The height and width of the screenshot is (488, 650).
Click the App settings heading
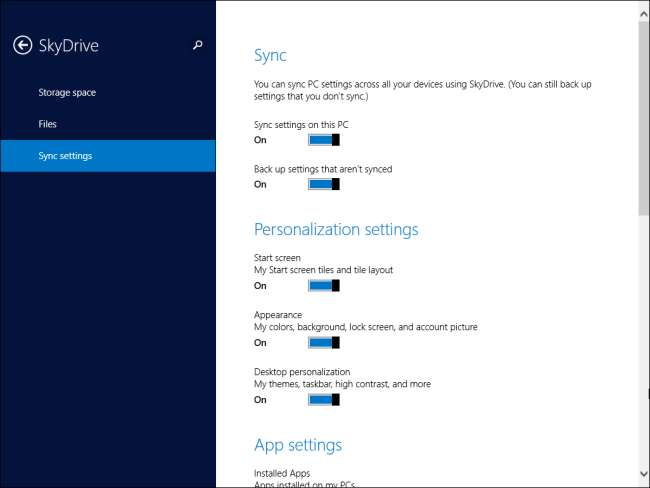pos(298,444)
